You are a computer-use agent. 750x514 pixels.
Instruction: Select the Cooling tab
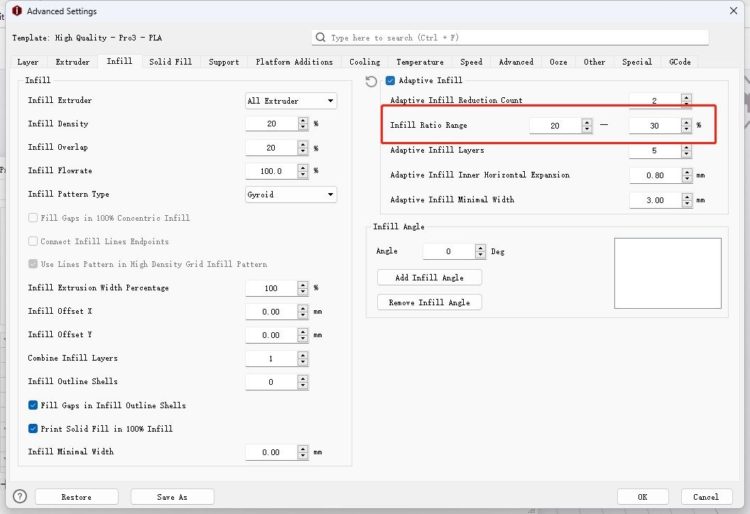[364, 62]
